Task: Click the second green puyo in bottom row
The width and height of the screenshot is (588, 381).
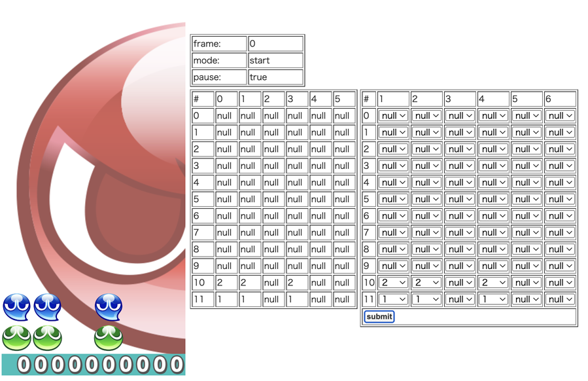Action: tap(47, 338)
